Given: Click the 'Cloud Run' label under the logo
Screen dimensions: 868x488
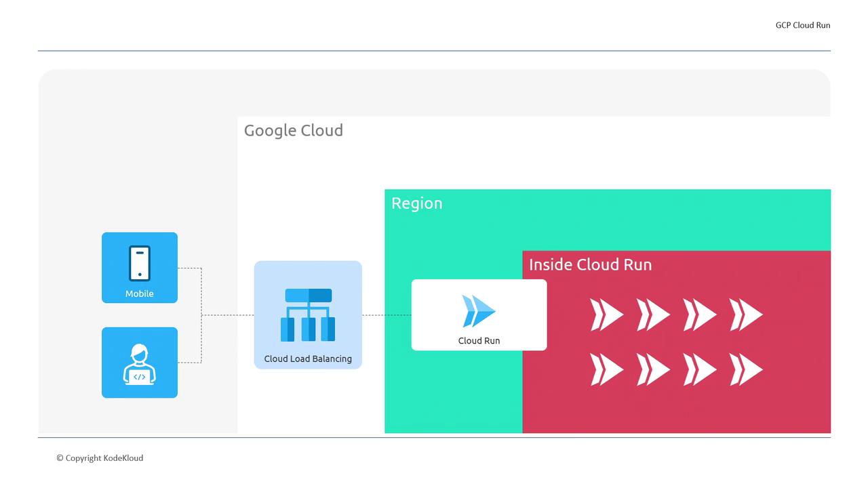Looking at the screenshot, I should point(479,340).
